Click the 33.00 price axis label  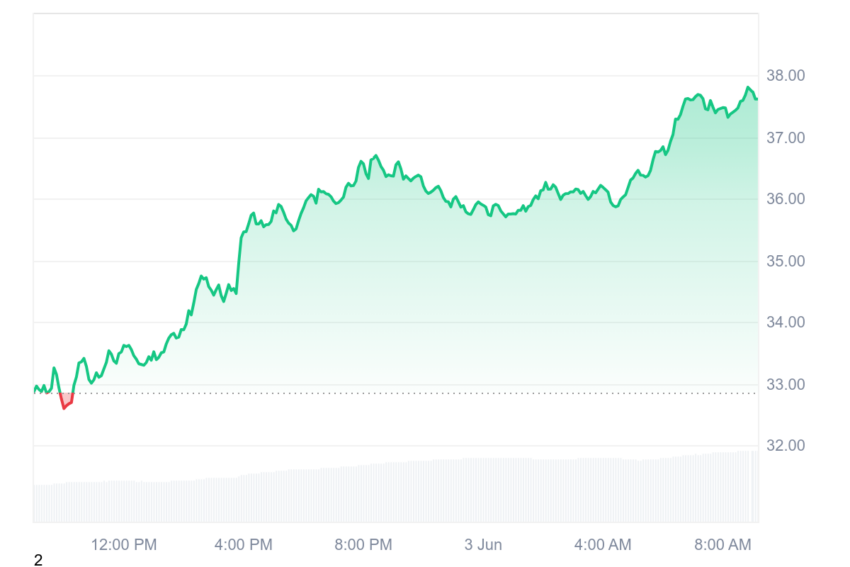point(785,384)
